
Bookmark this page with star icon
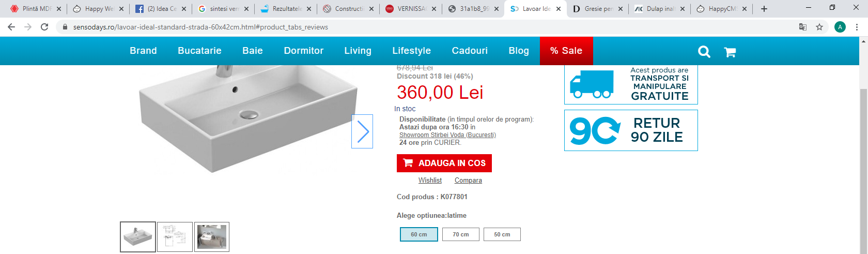click(819, 27)
